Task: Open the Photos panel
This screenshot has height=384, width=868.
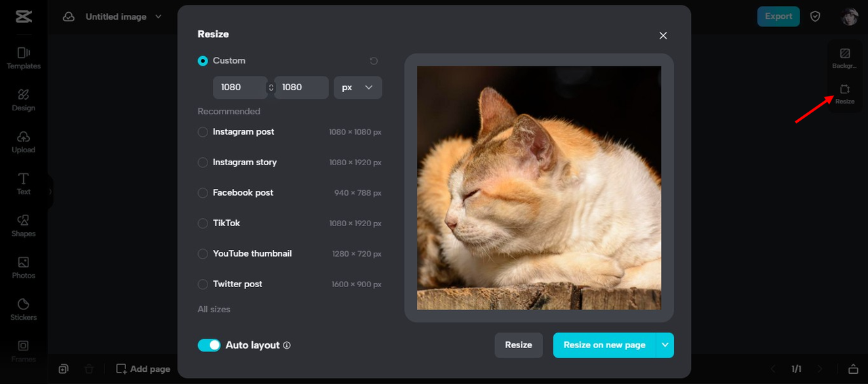Action: click(x=24, y=268)
